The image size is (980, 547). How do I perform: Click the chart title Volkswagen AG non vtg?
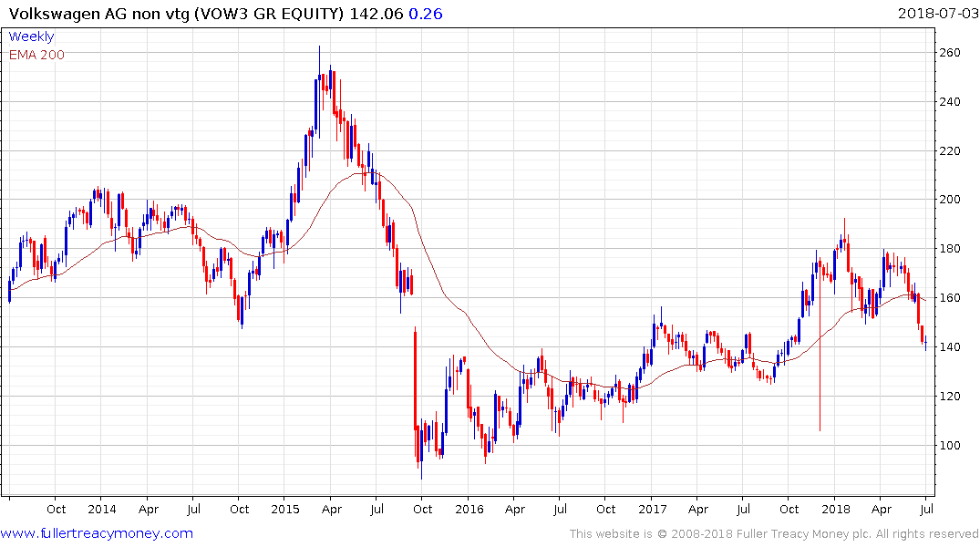coord(98,14)
